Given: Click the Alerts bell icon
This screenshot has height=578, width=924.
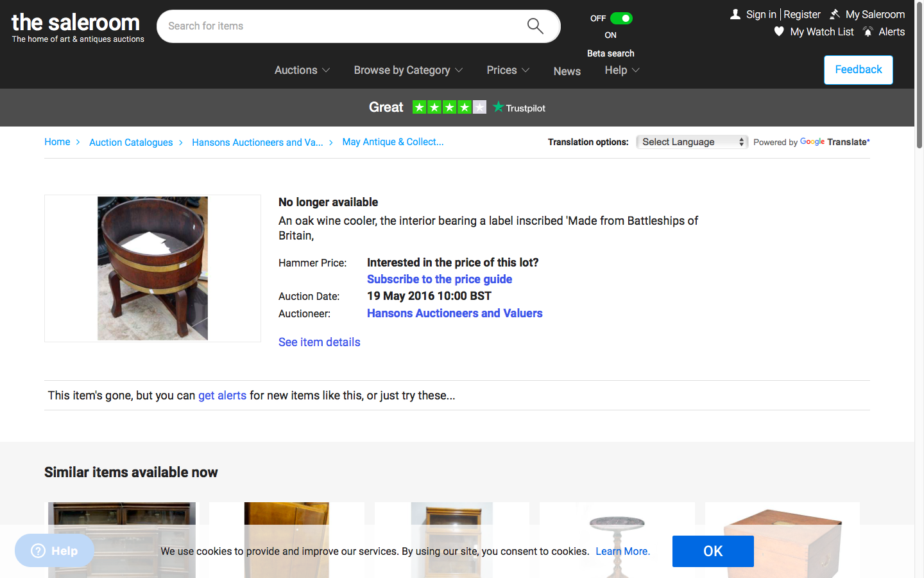Looking at the screenshot, I should (868, 31).
